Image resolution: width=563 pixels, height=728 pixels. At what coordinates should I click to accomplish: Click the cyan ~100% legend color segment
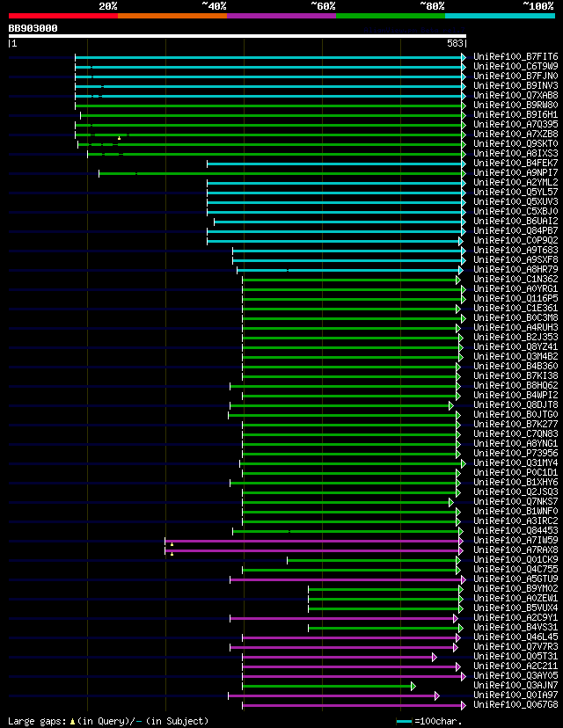[x=500, y=16]
